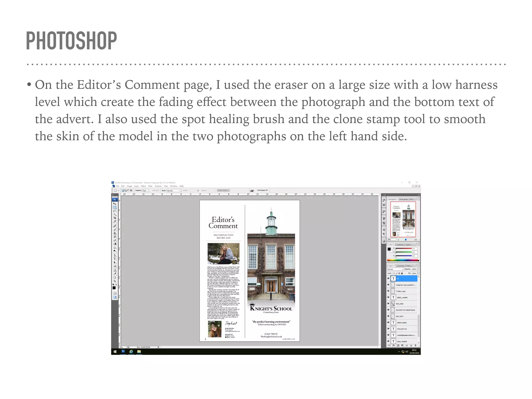Image resolution: width=532 pixels, height=399 pixels.
Task: Open the layer blend mode dropdown
Action: pyautogui.click(x=396, y=269)
